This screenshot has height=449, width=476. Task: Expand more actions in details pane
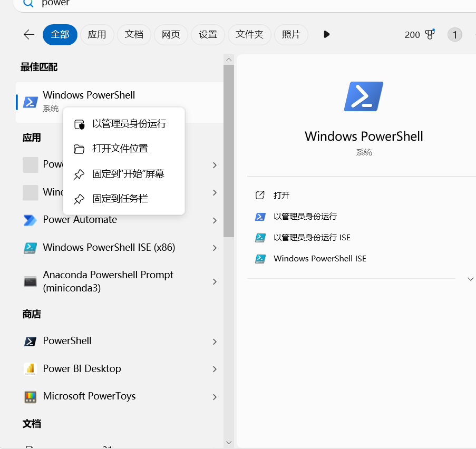[470, 279]
